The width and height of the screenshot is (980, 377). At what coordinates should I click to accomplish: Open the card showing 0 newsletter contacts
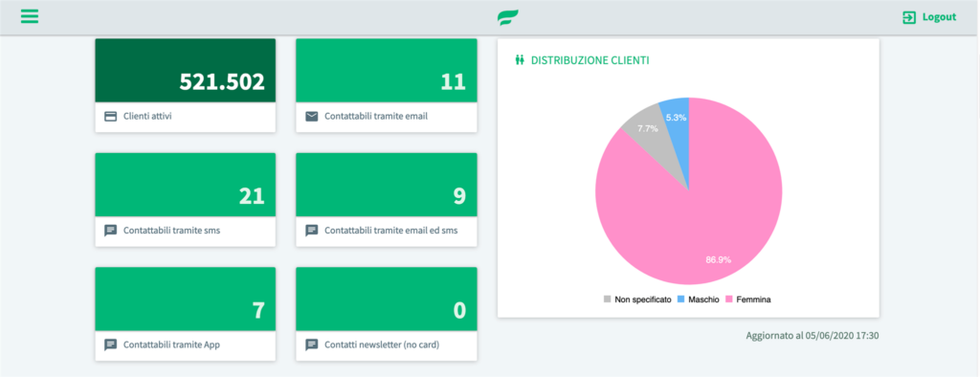point(387,315)
